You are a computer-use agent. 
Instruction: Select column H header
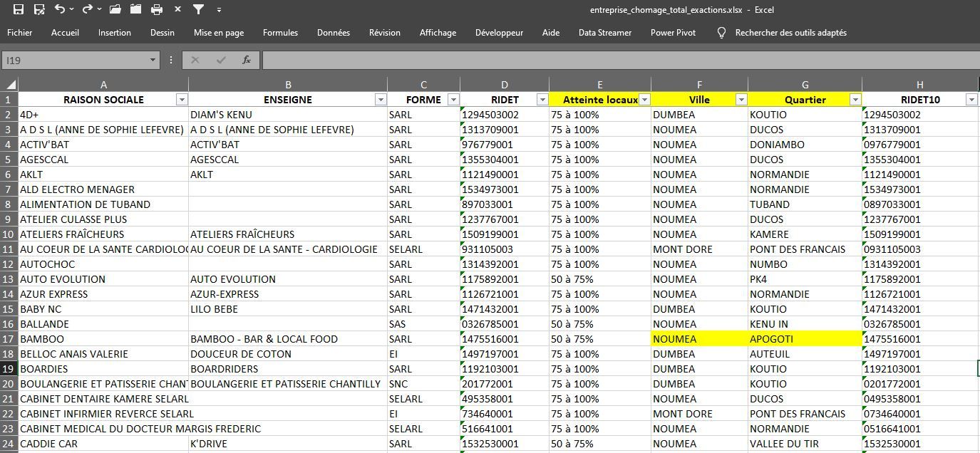(x=920, y=85)
